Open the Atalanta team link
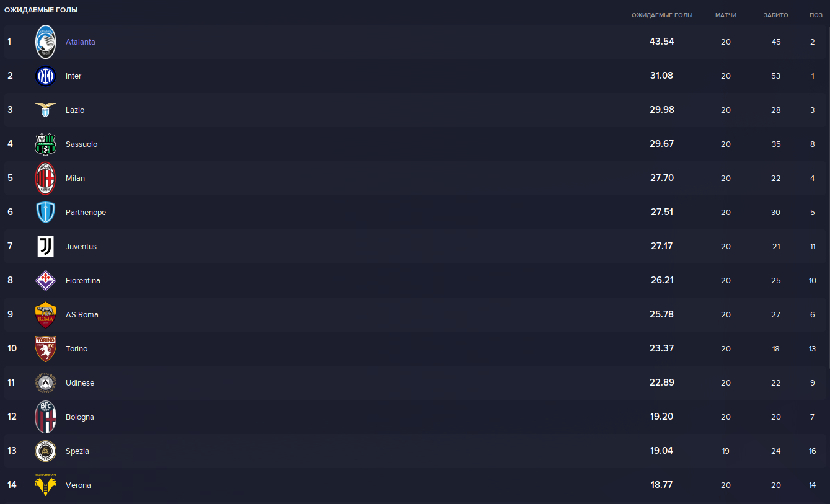The width and height of the screenshot is (830, 504). [x=81, y=42]
